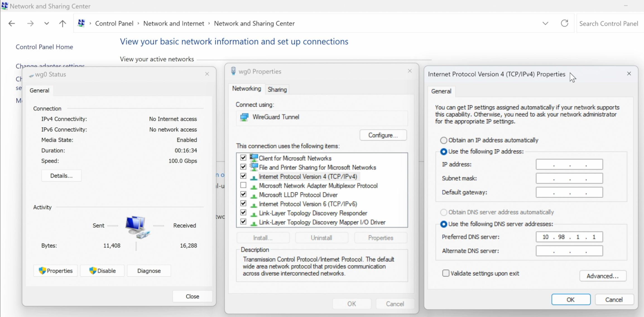
Task: Click the Link-Layer Topology Discovery Responder icon
Action: (x=253, y=213)
